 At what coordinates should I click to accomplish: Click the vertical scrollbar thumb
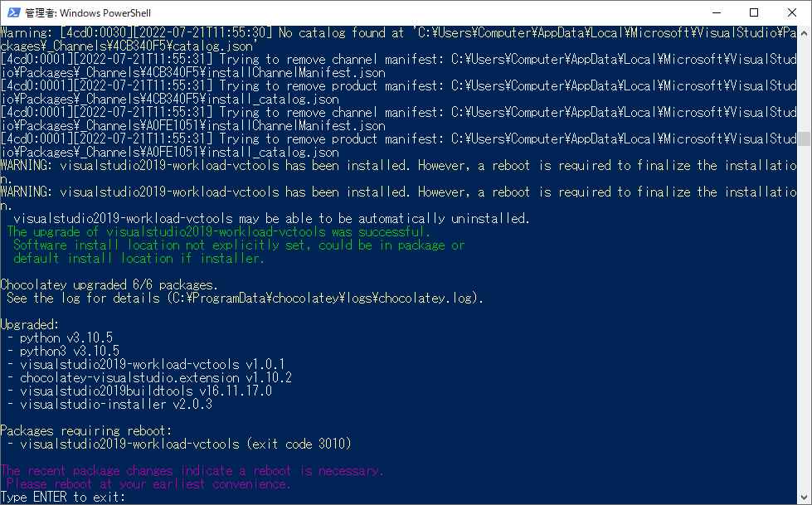(804, 138)
